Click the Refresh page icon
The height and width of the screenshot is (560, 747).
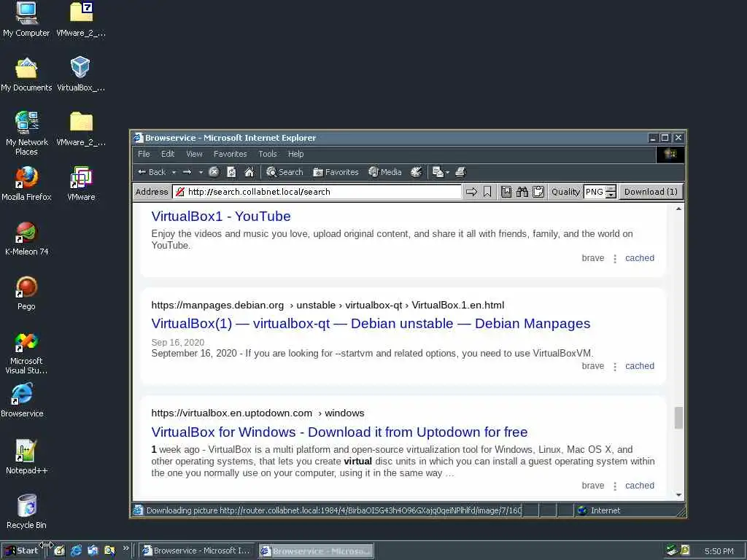231,172
